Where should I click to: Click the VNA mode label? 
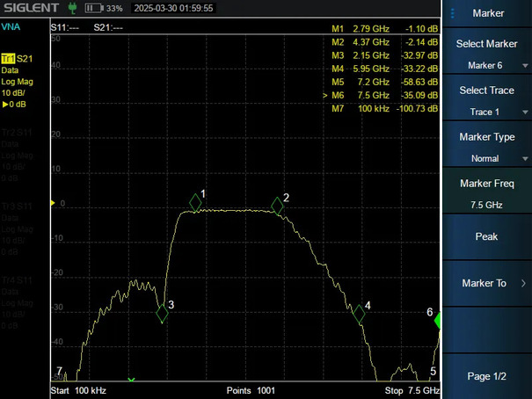point(11,26)
